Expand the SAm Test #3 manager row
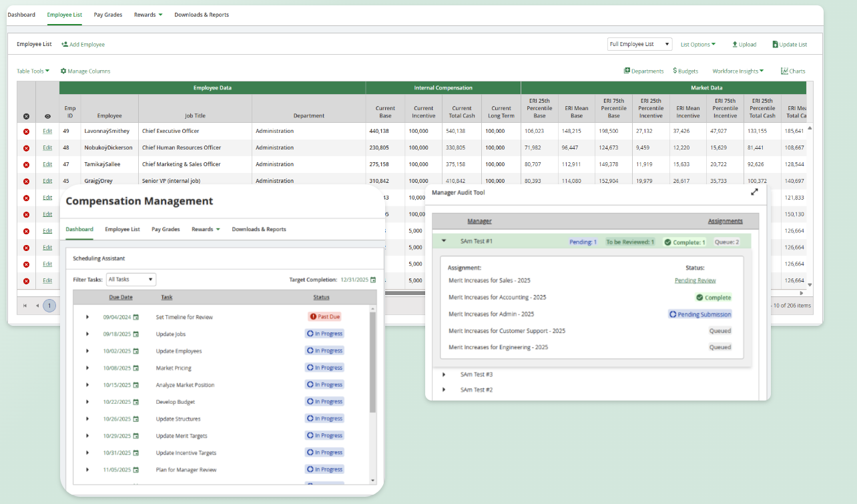 tap(444, 374)
